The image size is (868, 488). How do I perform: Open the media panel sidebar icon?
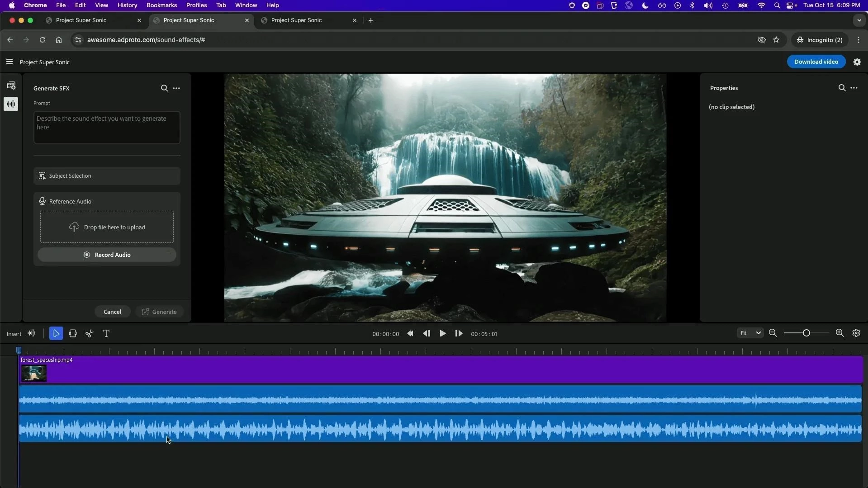click(x=11, y=85)
